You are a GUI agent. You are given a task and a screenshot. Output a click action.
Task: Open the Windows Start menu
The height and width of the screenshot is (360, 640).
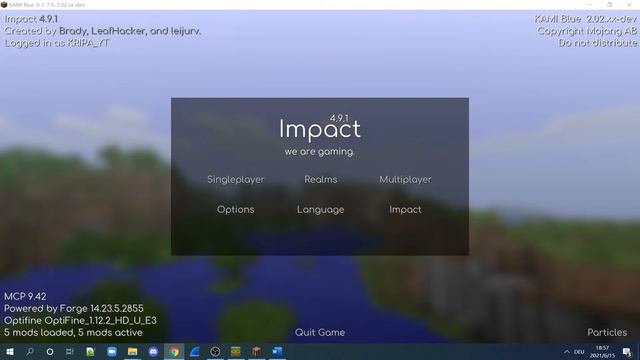[x=10, y=351]
